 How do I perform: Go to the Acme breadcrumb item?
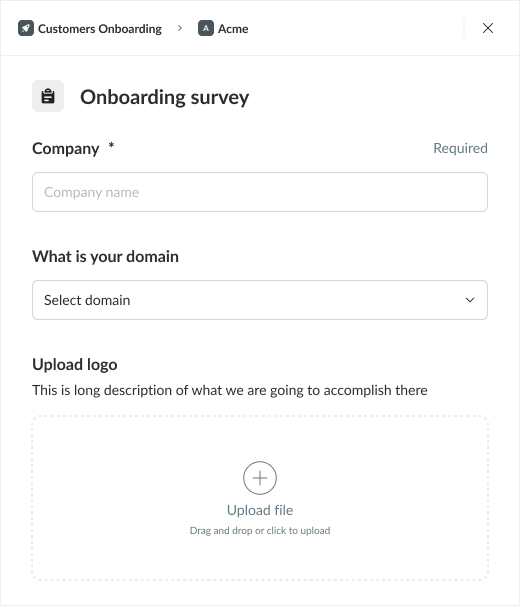click(233, 29)
